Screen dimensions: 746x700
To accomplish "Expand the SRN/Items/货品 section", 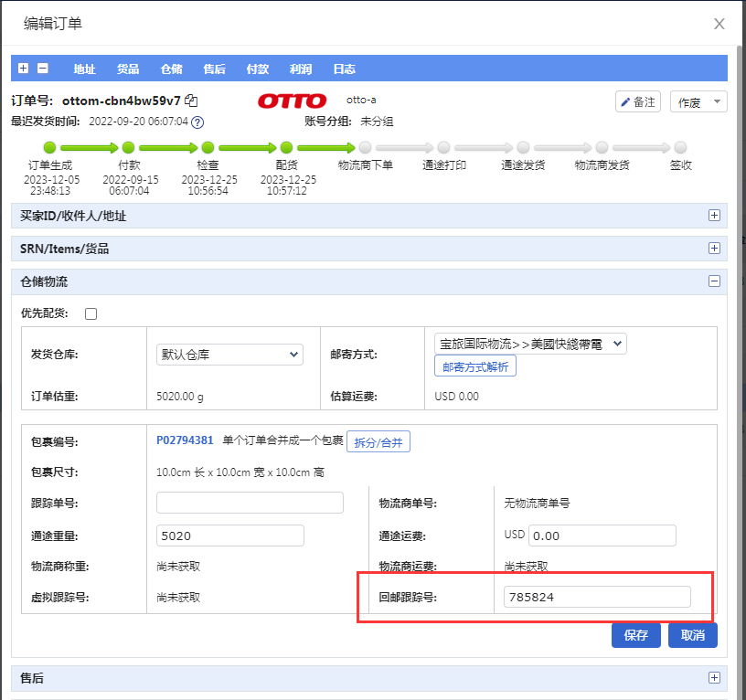I will coord(715,249).
